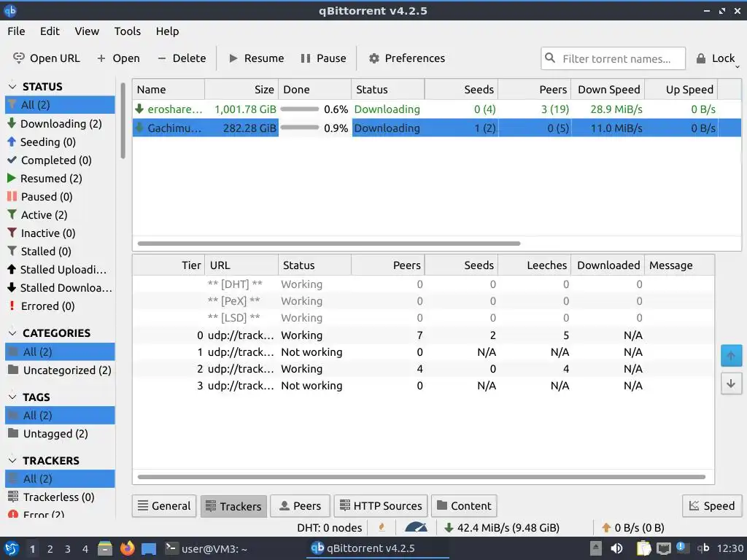The image size is (747, 560).
Task: Open Preferences via the gear icon
Action: tap(374, 58)
